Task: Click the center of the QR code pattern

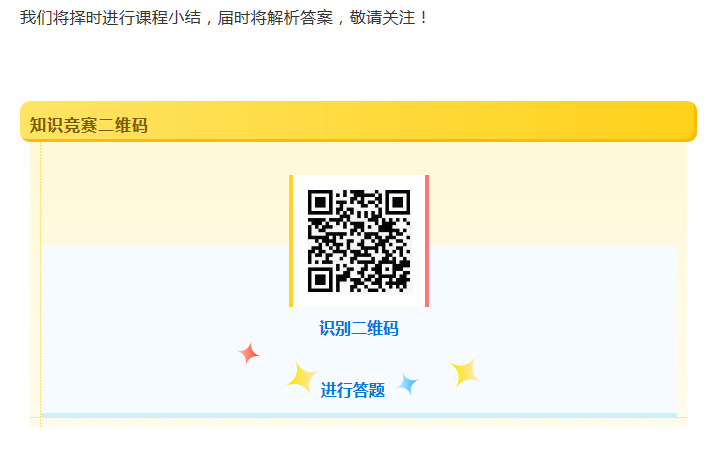Action: click(359, 241)
